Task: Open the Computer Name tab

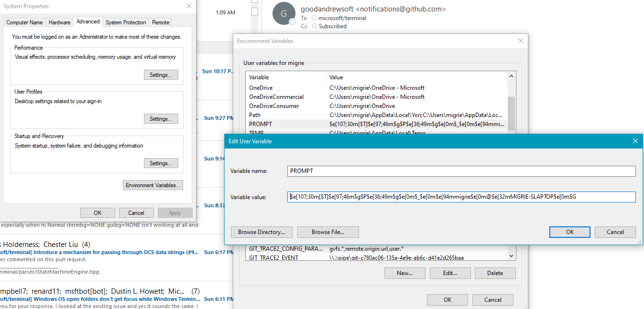Action: [x=24, y=22]
